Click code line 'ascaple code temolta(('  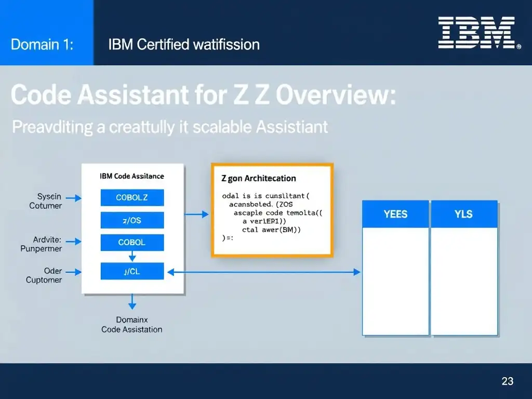click(x=278, y=212)
